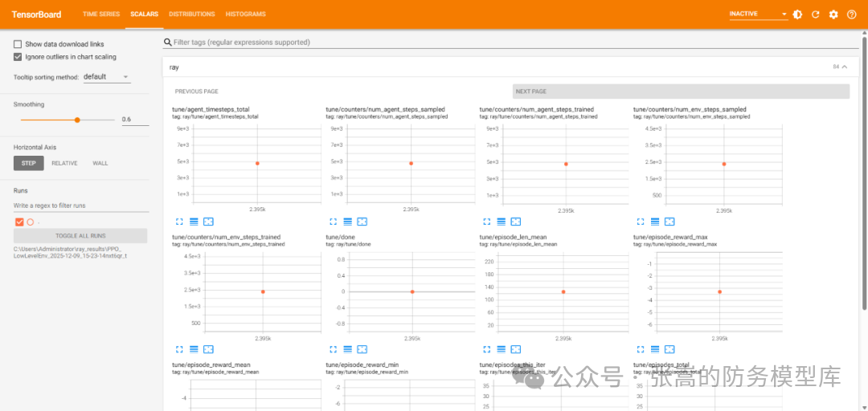The image size is (868, 411).
Task: Expand num_env_steps_sampled chart to full size
Action: [641, 222]
